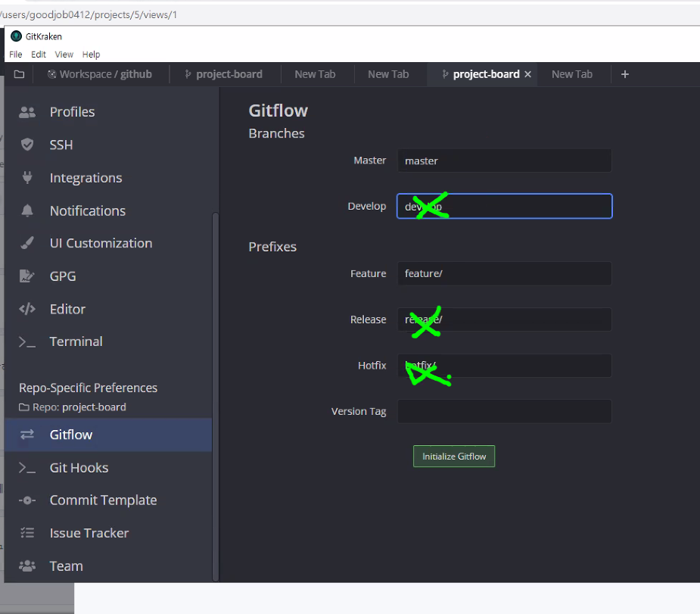
Task: Select Git Hooks preferences
Action: click(108, 468)
